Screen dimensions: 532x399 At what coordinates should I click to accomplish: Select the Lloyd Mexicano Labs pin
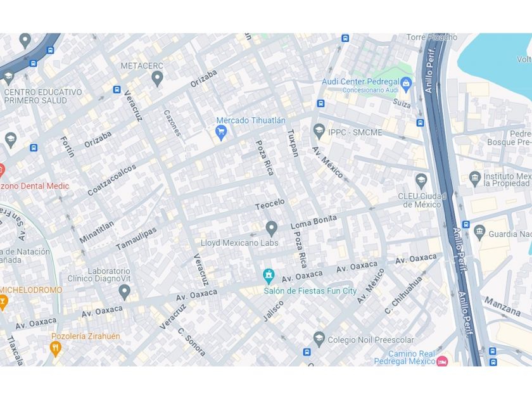click(271, 229)
